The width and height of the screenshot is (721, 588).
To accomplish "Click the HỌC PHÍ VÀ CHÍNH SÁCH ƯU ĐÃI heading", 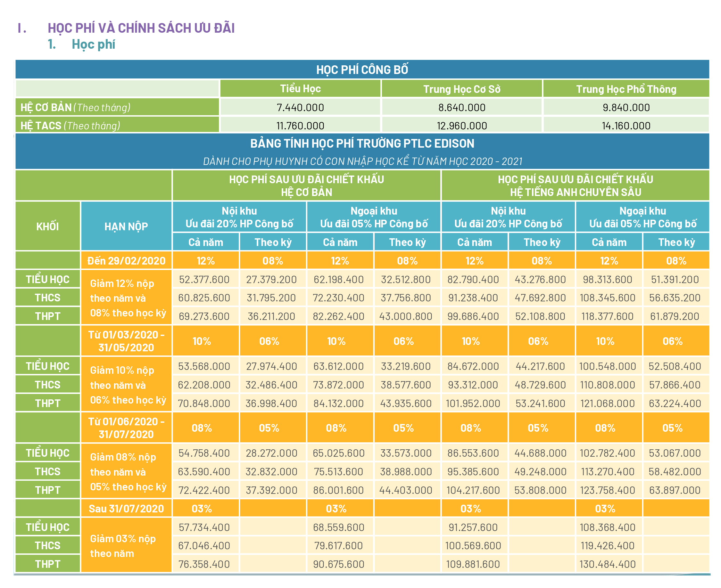I will (x=141, y=28).
